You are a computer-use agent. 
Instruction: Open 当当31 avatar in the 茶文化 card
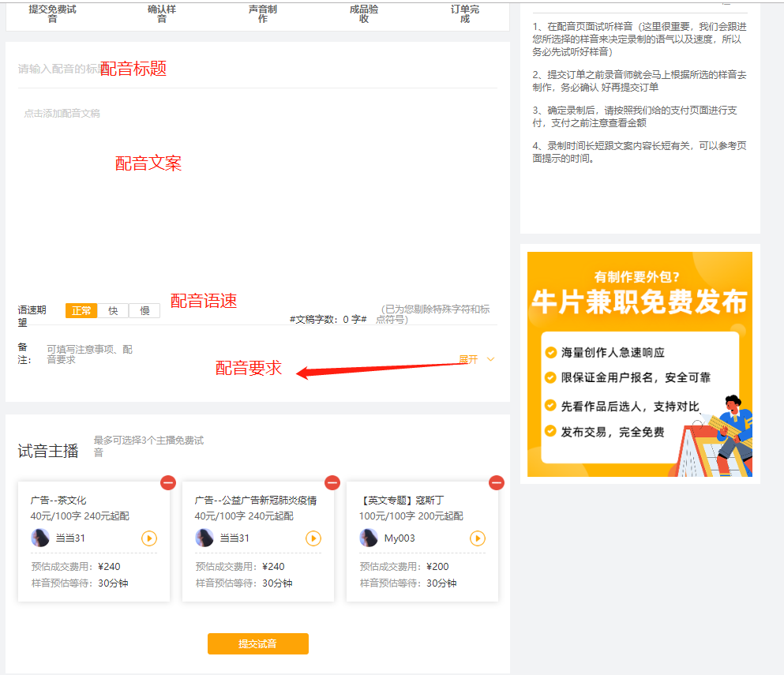point(42,538)
